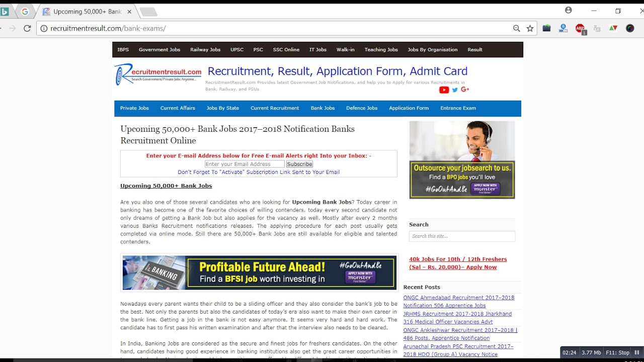644x362 pixels.
Task: Open Railway Jobs menu item
Action: pos(205,50)
